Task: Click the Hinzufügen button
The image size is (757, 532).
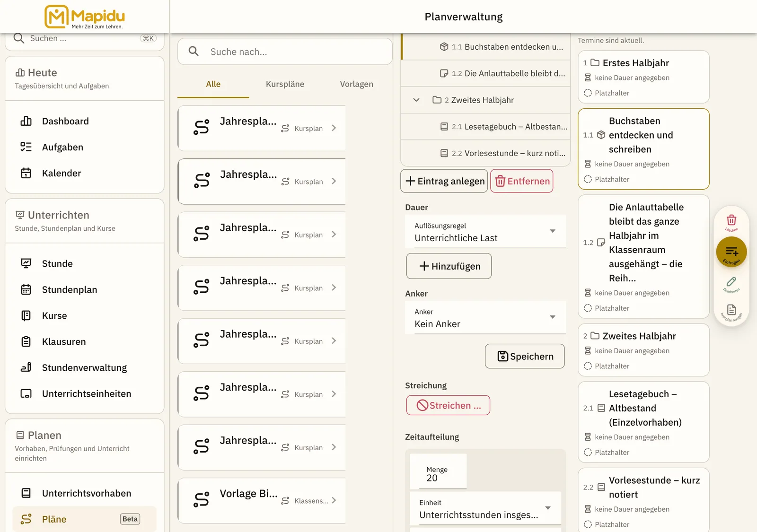Action: (x=449, y=266)
